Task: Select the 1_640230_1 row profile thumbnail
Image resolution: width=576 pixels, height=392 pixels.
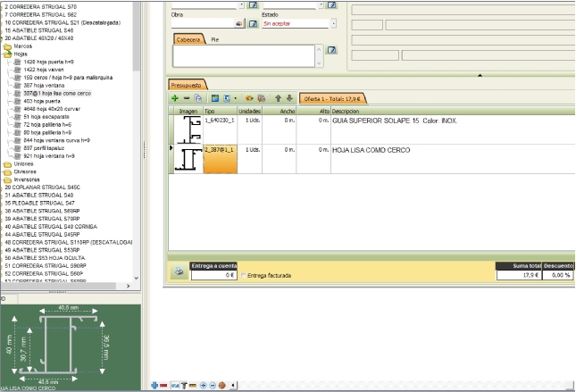Action: pyautogui.click(x=188, y=129)
